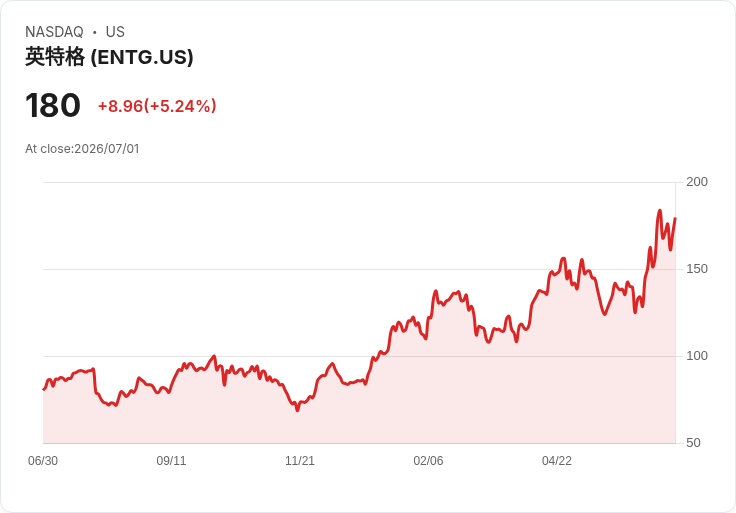Click the ENTG.US stock title
The width and height of the screenshot is (736, 513).
[x=109, y=57]
